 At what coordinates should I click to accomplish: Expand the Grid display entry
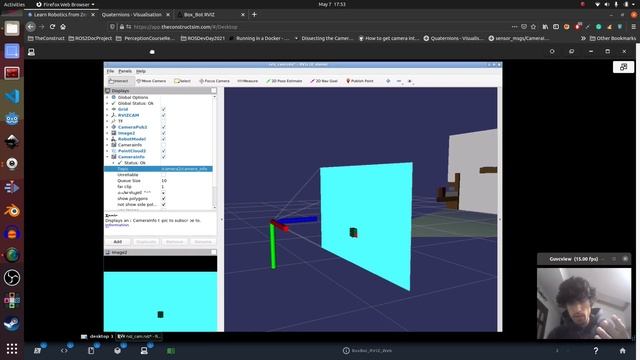tap(108, 109)
